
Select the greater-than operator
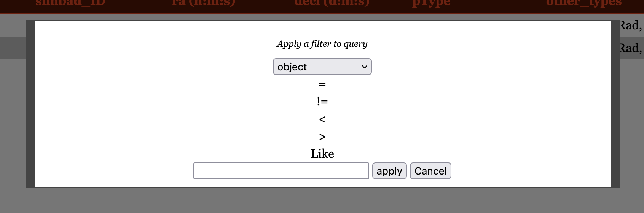coord(322,137)
